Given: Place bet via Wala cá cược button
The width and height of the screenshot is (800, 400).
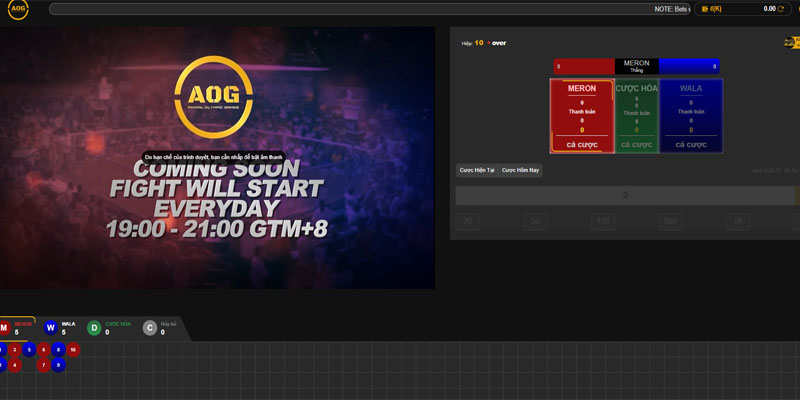Looking at the screenshot, I should (691, 145).
